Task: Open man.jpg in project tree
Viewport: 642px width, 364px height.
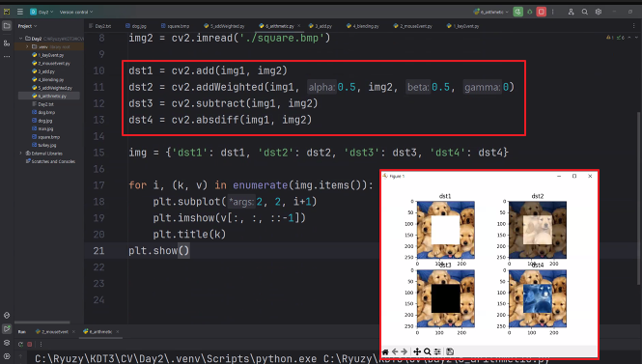Action: 42,128
